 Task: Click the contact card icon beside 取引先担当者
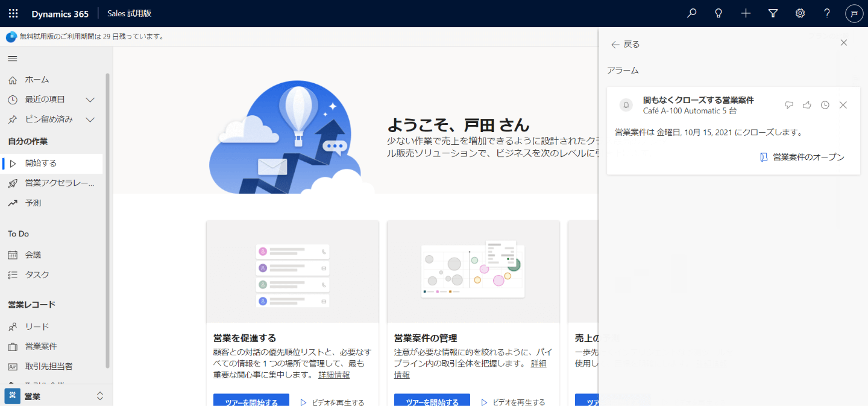tap(13, 367)
